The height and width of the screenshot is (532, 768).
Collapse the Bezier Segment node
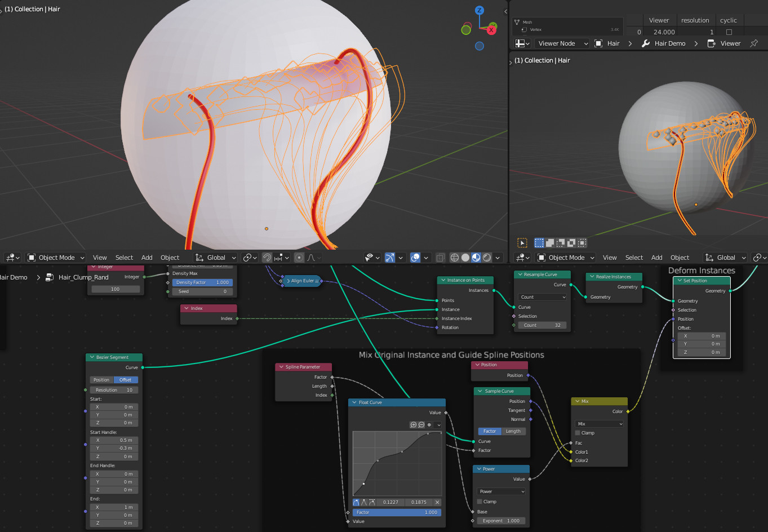pos(91,357)
